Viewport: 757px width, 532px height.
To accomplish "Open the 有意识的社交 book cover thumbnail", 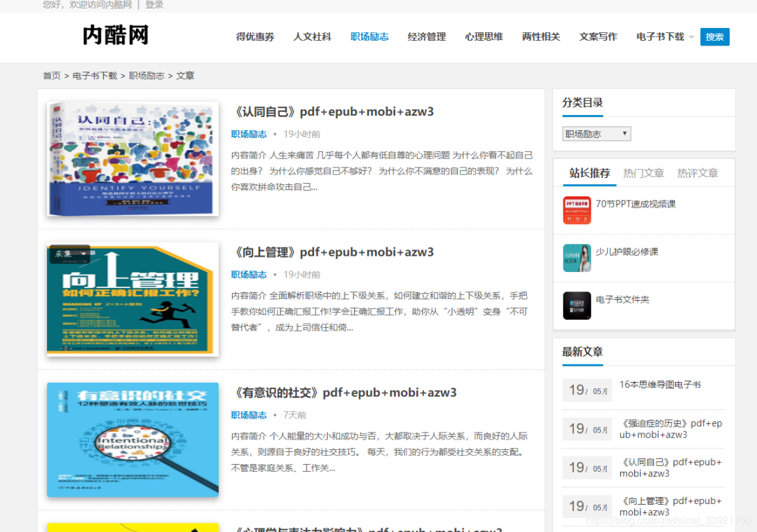I will (132, 439).
